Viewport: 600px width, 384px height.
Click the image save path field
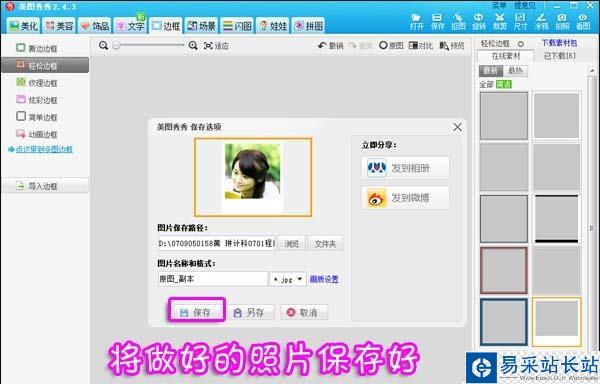click(217, 243)
